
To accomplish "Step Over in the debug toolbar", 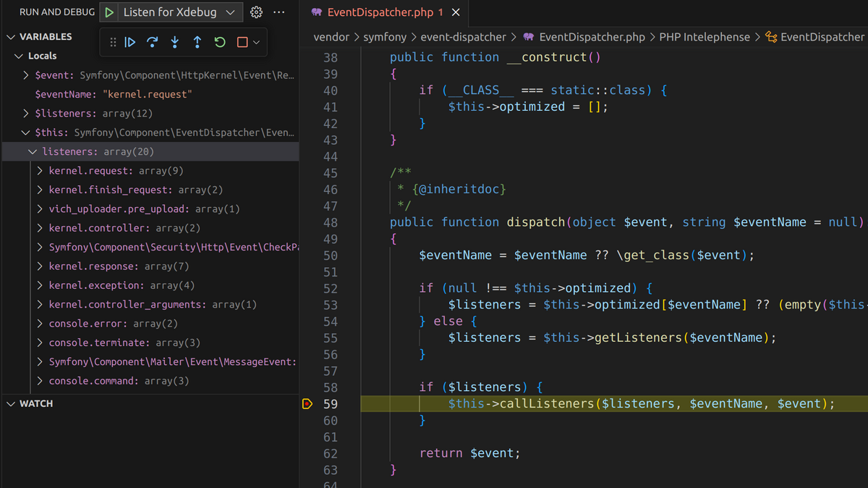I will point(152,42).
